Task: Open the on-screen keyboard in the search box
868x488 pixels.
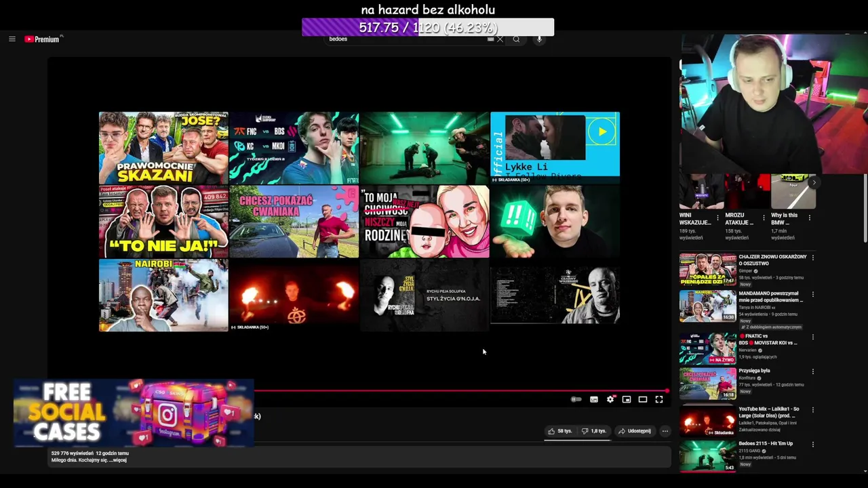Action: [490, 39]
